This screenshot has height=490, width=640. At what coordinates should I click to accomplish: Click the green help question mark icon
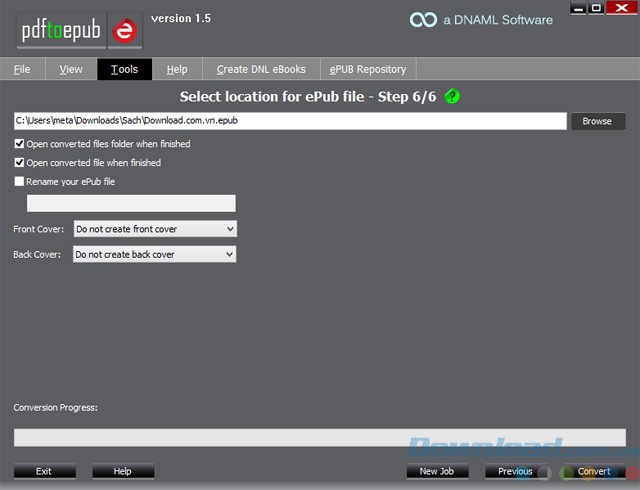452,97
